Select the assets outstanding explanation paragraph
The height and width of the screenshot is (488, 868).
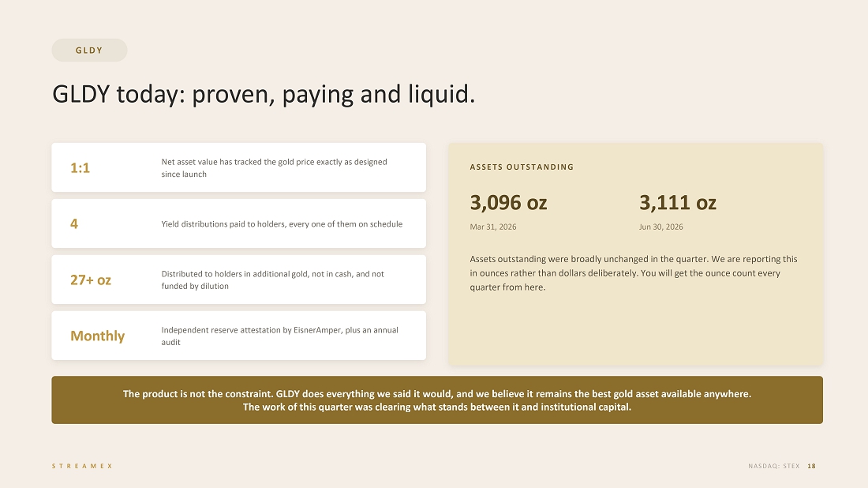click(634, 273)
